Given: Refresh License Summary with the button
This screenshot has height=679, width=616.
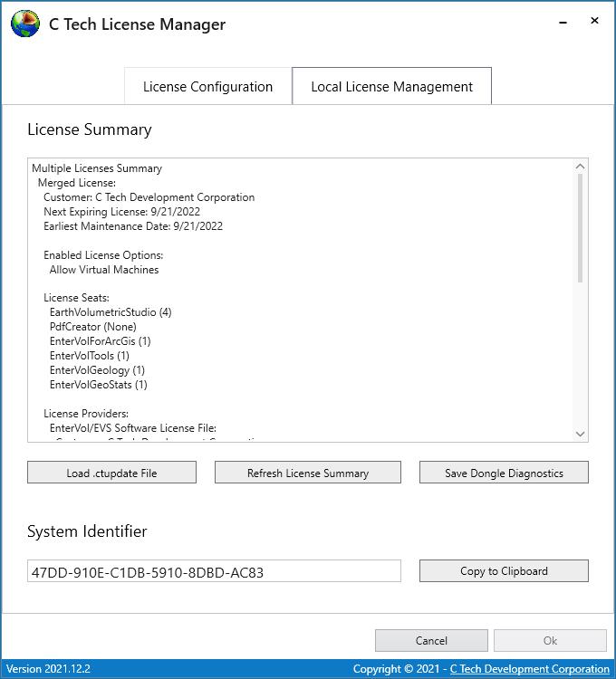Looking at the screenshot, I should [x=308, y=473].
